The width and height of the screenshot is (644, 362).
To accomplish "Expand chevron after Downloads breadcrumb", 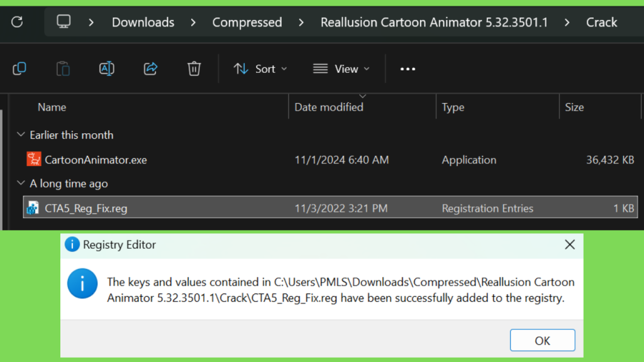I will pos(193,22).
